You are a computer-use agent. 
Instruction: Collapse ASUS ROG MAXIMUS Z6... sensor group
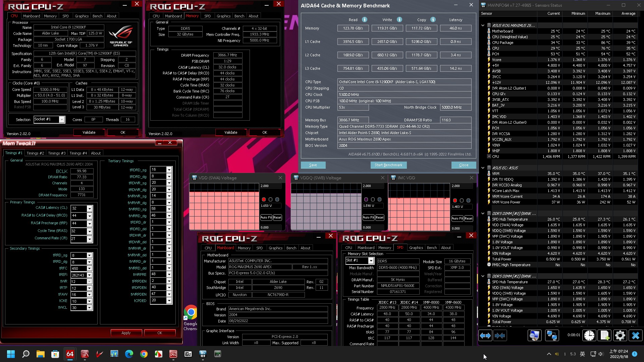[483, 25]
